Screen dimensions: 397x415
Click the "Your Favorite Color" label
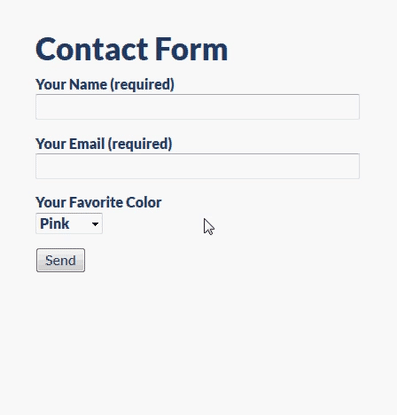(x=99, y=202)
